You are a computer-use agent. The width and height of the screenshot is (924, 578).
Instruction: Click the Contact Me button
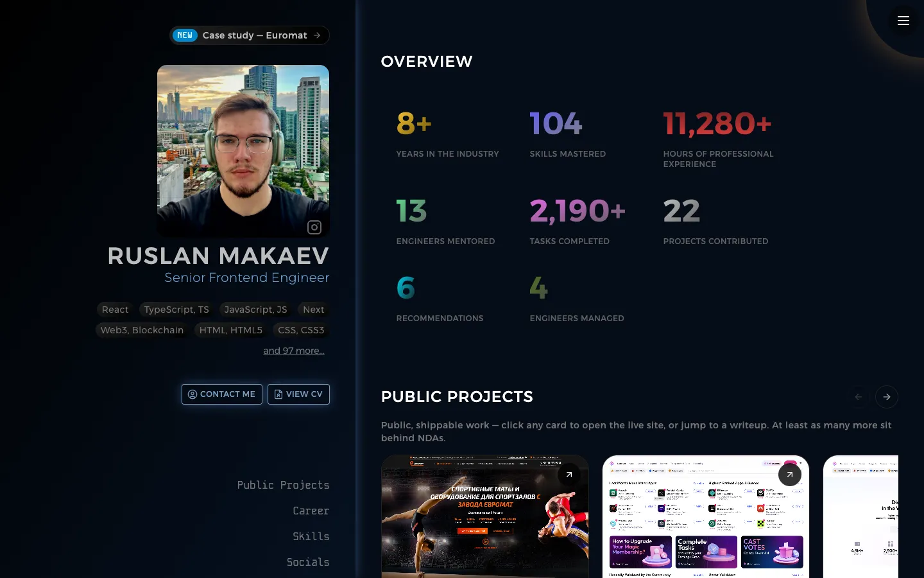[x=222, y=394]
